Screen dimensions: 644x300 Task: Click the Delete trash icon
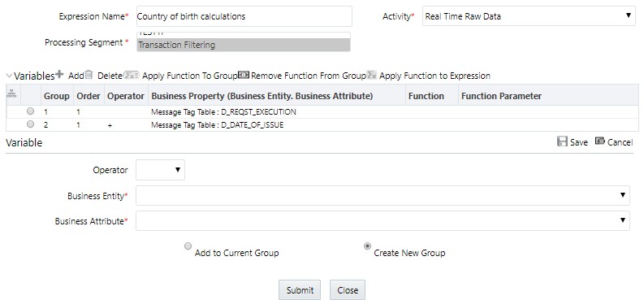coord(89,75)
